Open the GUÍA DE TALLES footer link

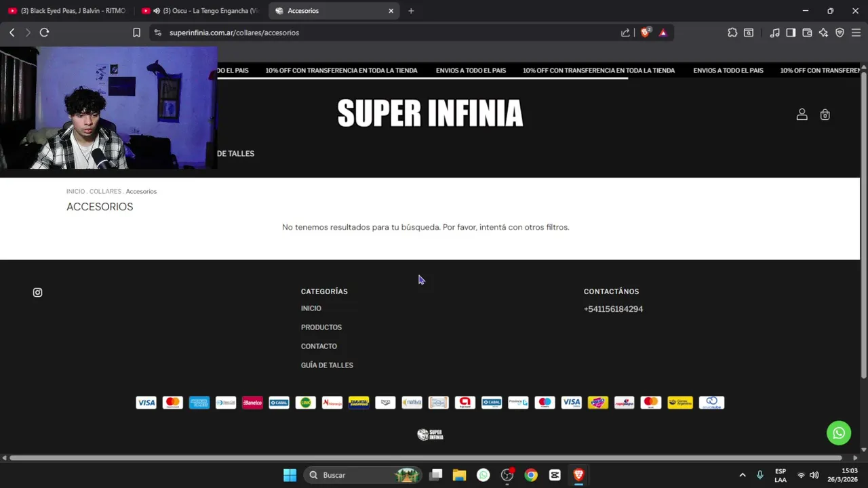tap(327, 365)
